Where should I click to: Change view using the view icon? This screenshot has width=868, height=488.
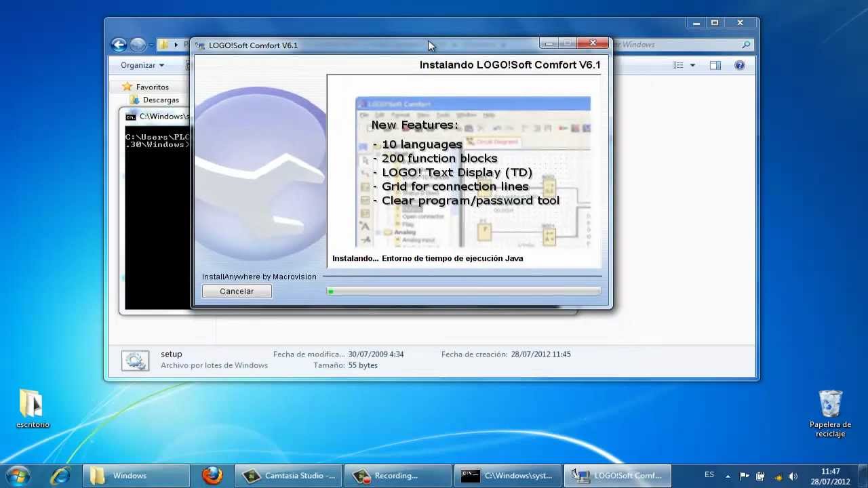(678, 65)
